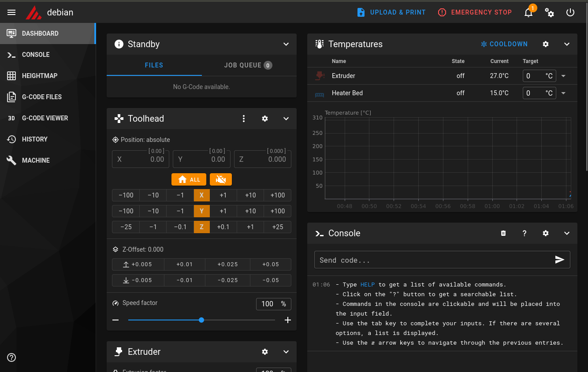
Task: Switch to the Job Queue tab
Action: click(248, 65)
